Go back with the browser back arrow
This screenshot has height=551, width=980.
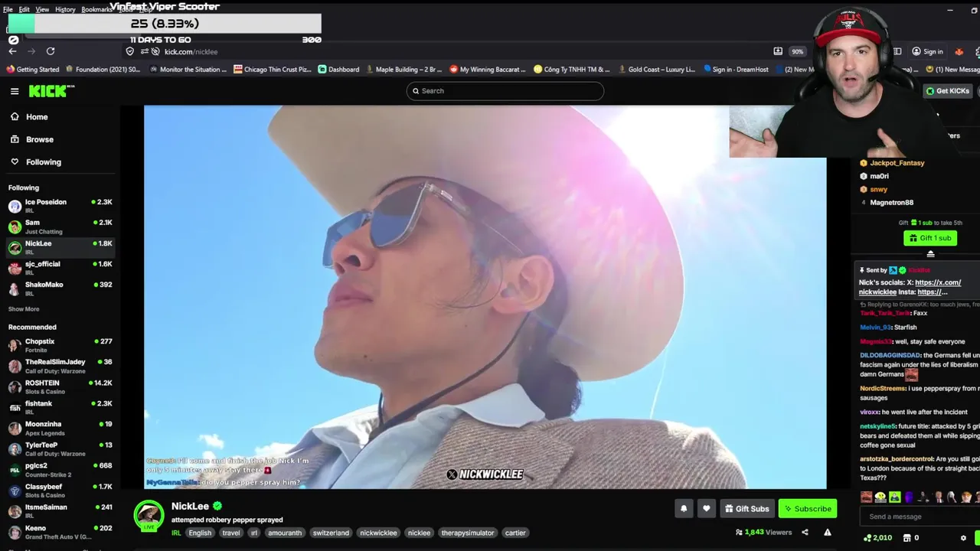click(12, 51)
